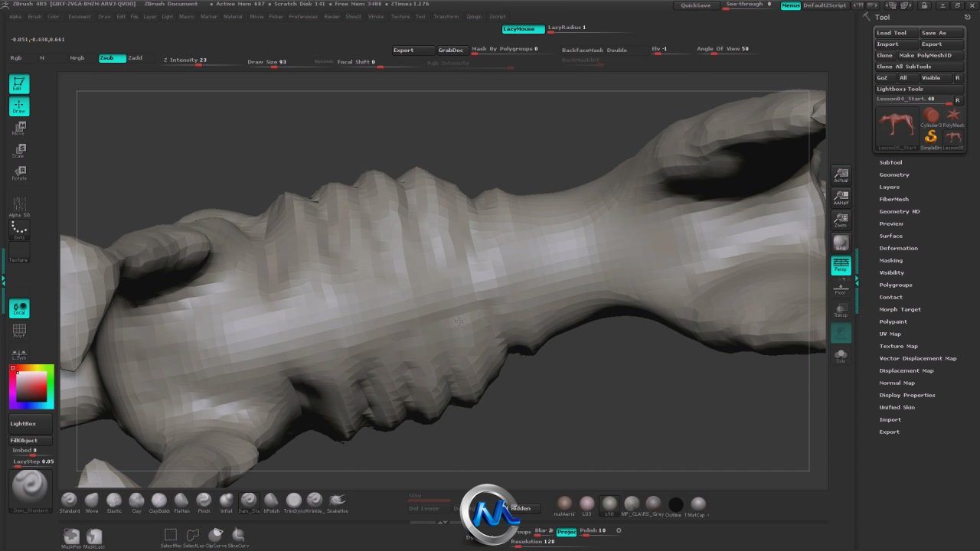The height and width of the screenshot is (551, 980).
Task: Choose the Standard brush
Action: (x=70, y=502)
